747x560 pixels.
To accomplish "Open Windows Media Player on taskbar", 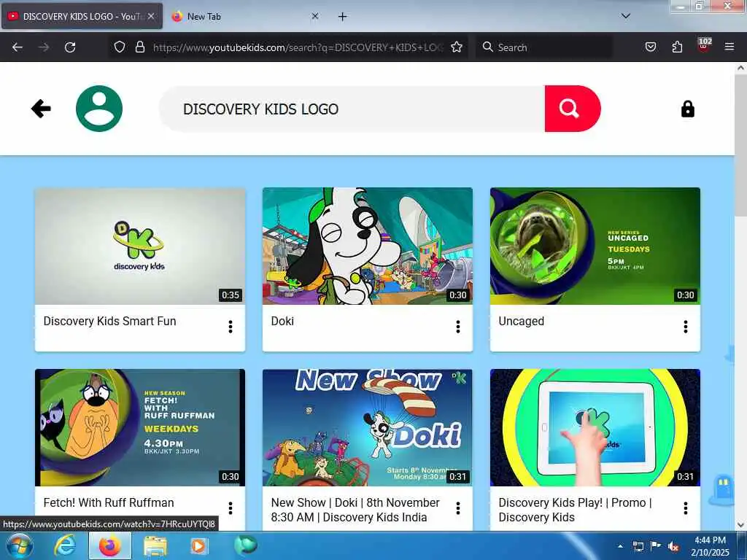I will (x=198, y=545).
